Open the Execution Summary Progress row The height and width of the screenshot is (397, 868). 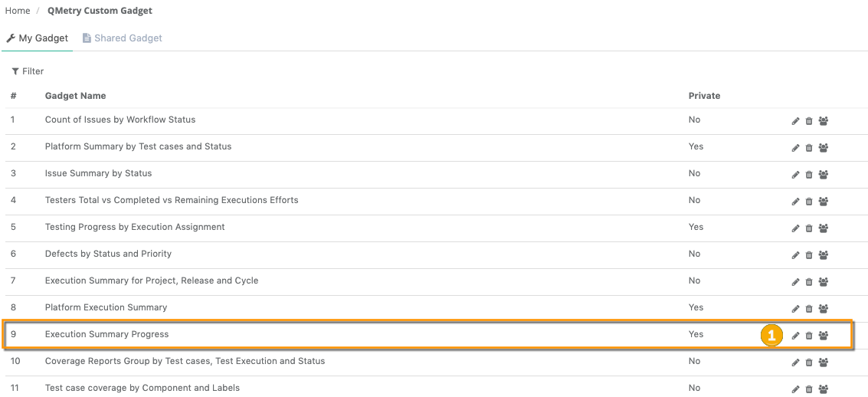click(x=106, y=334)
